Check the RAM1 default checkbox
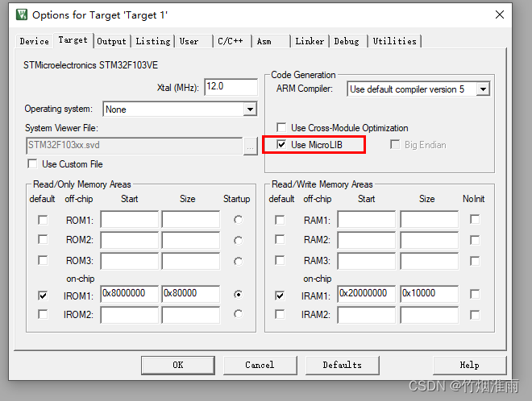 coord(280,220)
